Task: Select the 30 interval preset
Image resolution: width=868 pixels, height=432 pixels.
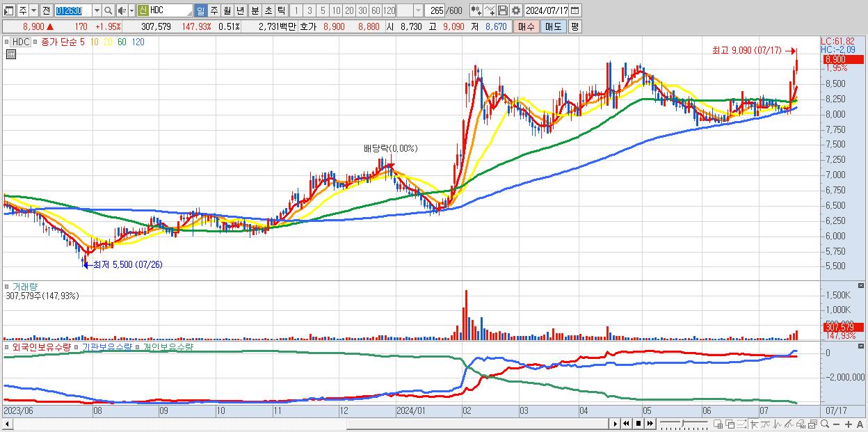Action: [362, 10]
